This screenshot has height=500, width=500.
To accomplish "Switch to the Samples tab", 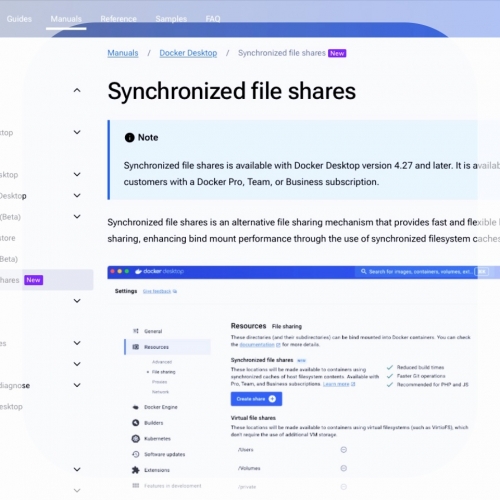I will click(171, 19).
